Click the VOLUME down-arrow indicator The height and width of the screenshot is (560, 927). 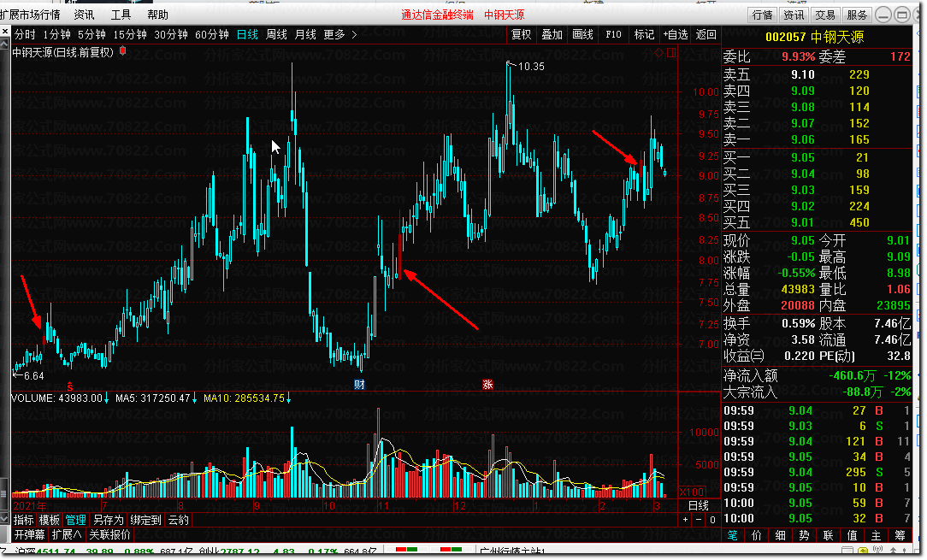[x=106, y=398]
